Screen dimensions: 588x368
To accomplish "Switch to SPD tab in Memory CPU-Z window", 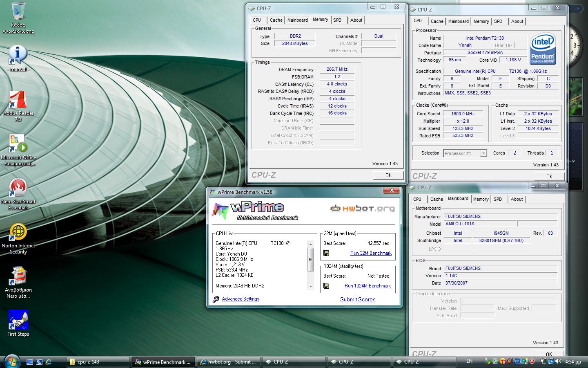I will click(337, 20).
